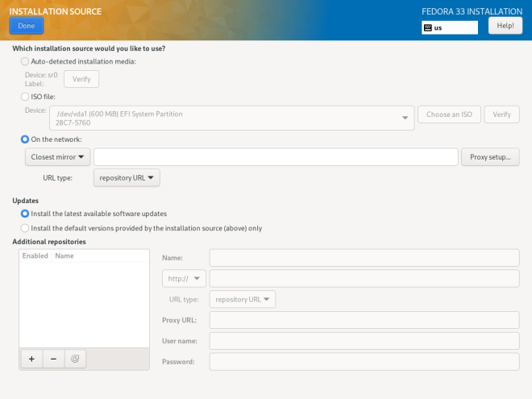The height and width of the screenshot is (399, 532).
Task: Select install default versions only option
Action: coord(25,228)
